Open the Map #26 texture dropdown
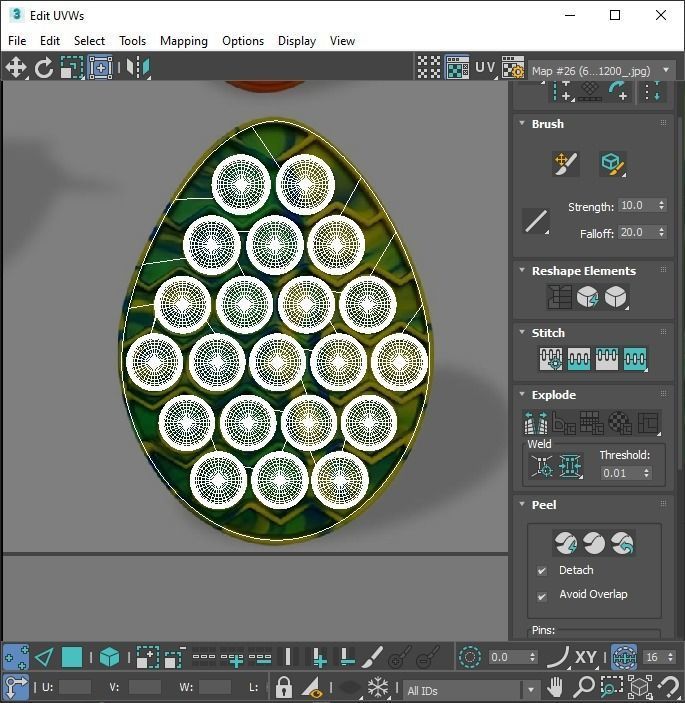This screenshot has height=703, width=685. click(x=601, y=71)
